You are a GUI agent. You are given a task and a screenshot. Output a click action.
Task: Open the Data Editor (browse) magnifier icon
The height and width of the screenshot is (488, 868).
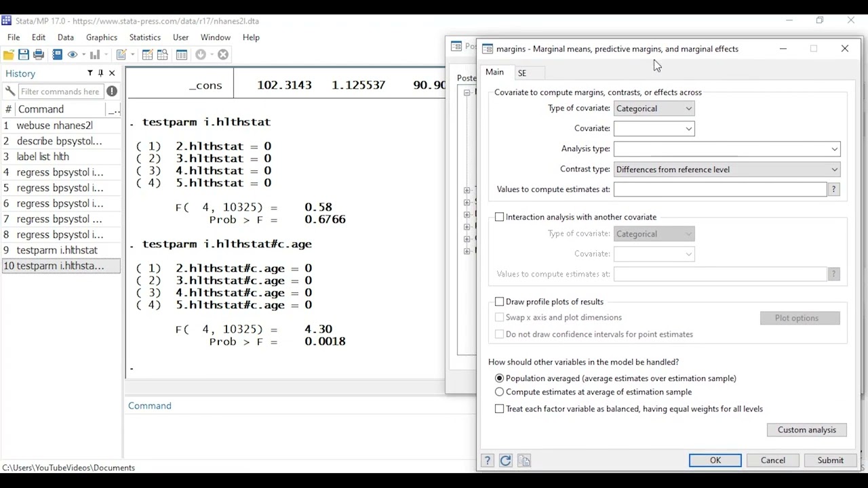[x=163, y=55]
